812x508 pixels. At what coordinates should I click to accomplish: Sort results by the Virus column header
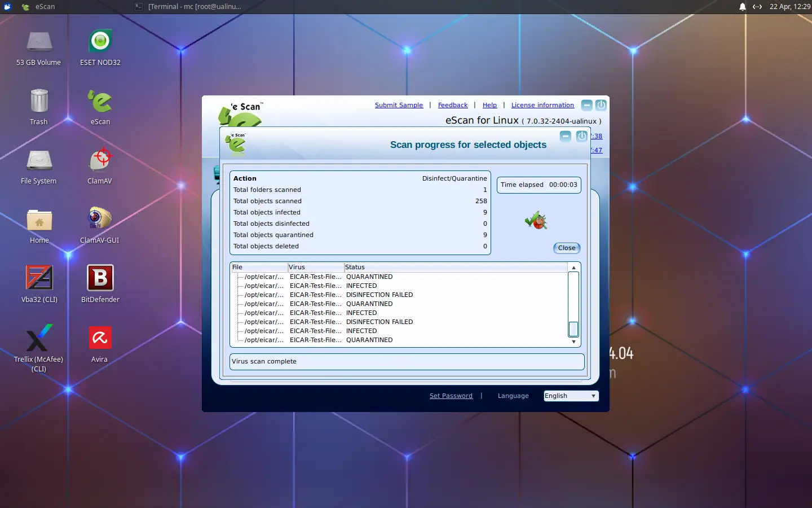tap(316, 267)
